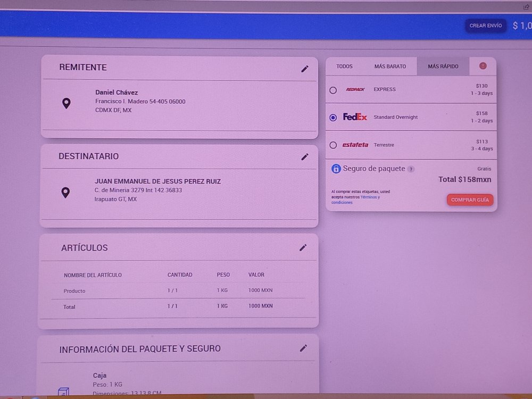Click the location pin in Destinatario card
Viewport: 532px width, 399px height.
click(65, 193)
